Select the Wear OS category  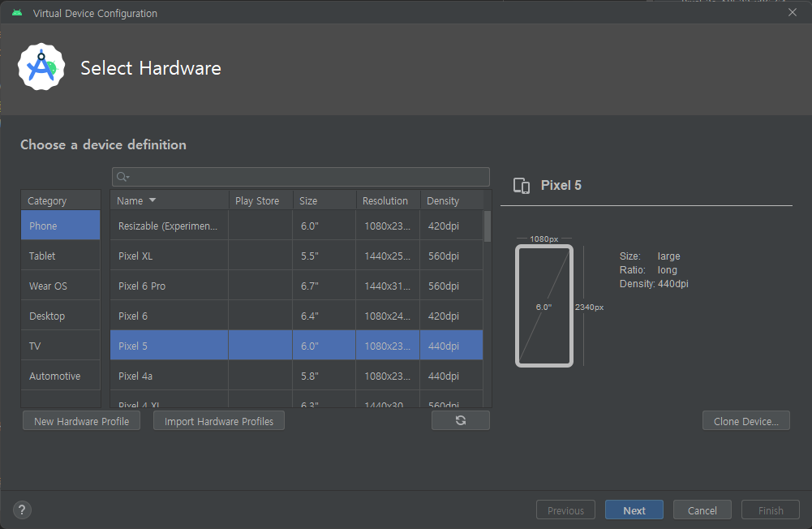click(61, 286)
